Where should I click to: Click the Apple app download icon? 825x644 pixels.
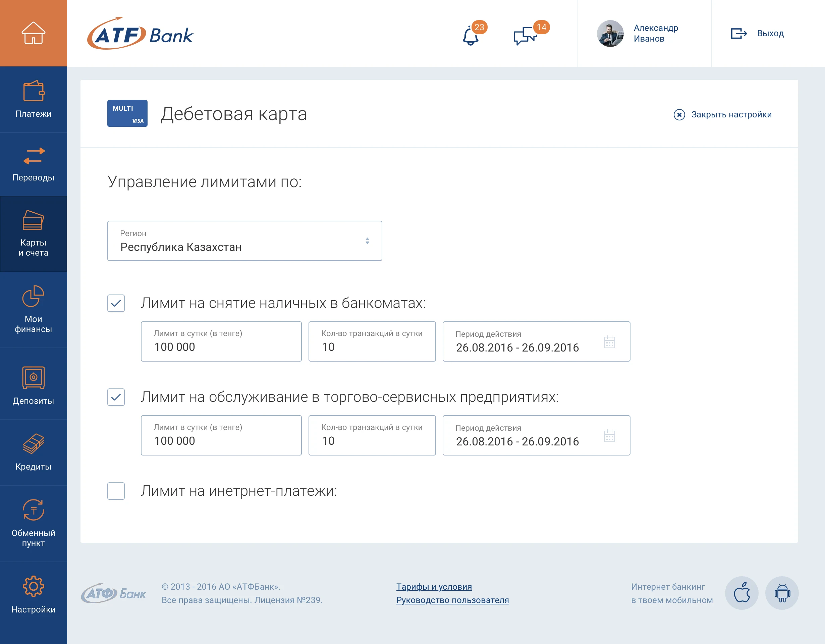tap(741, 593)
